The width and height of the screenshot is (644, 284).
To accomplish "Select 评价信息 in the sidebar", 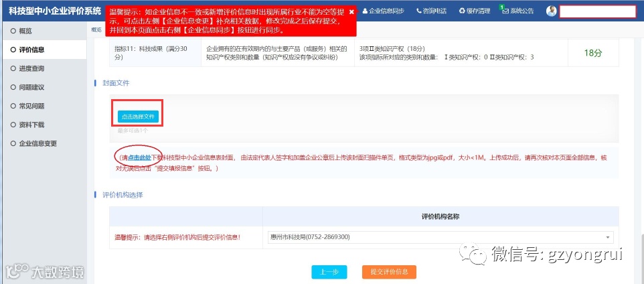I will coord(44,50).
